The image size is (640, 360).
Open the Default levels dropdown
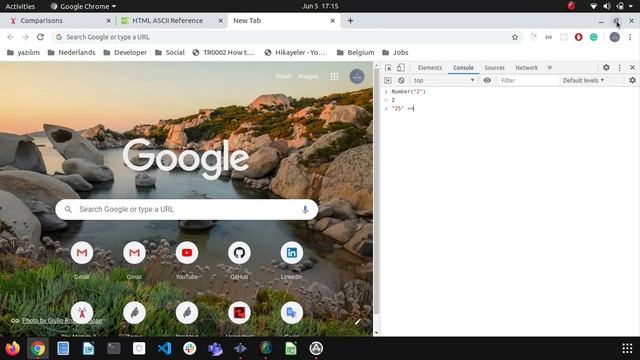(x=583, y=80)
